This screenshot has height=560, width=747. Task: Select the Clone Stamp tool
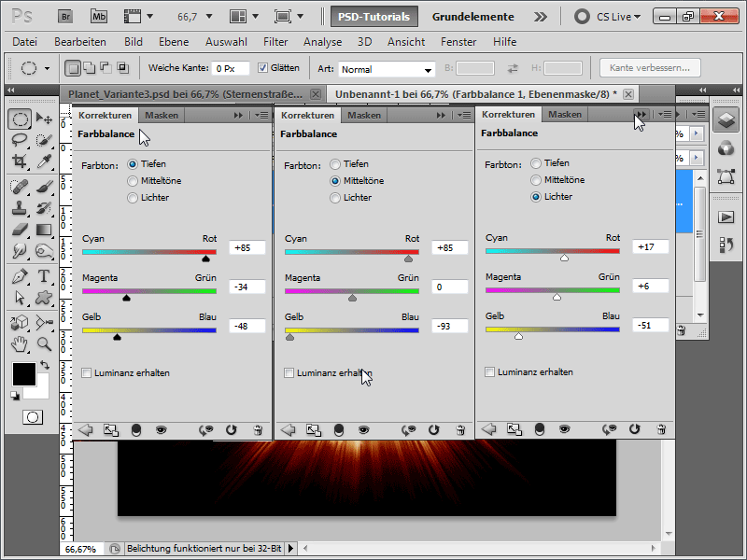20,208
